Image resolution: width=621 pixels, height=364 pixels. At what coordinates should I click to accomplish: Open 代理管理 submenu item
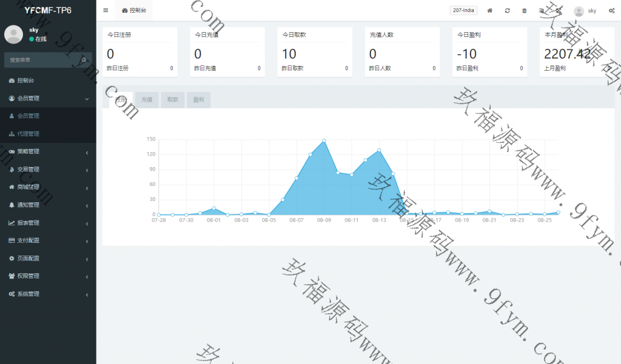[28, 134]
